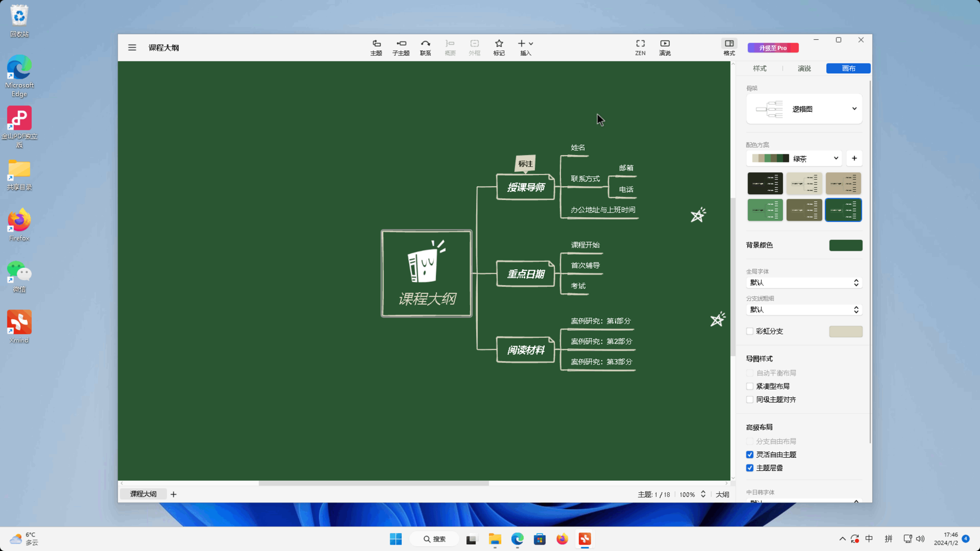Screen dimensions: 980x551
Task: Click the taskbar 搜索 search box
Action: point(435,539)
